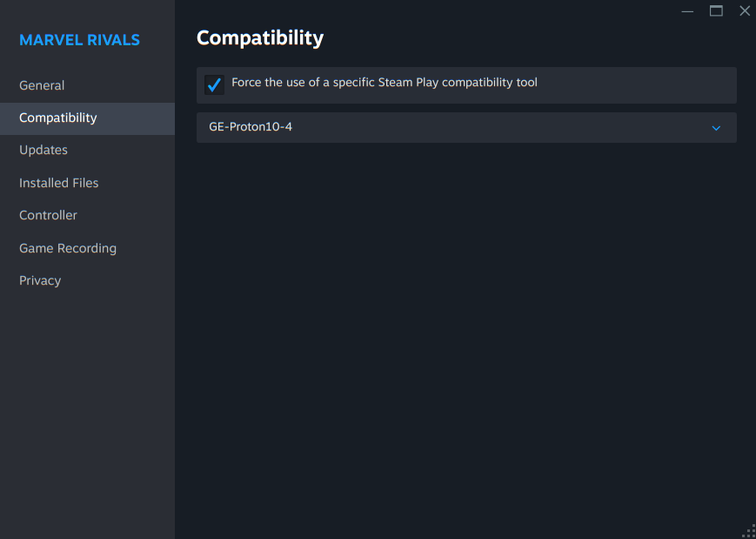
Task: Navigate to the Privacy tab
Action: 40,280
